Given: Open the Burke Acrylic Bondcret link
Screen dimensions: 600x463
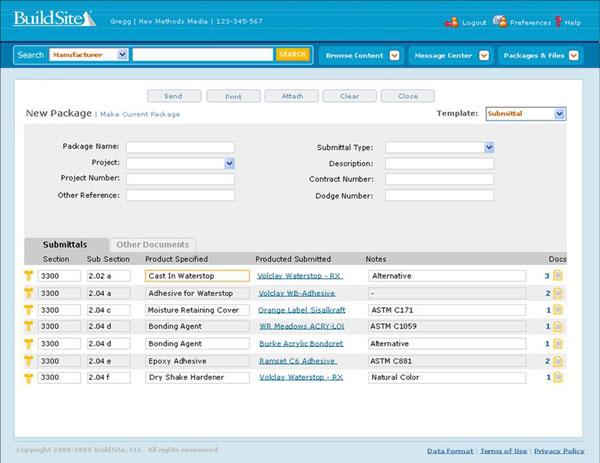Looking at the screenshot, I should pos(301,344).
